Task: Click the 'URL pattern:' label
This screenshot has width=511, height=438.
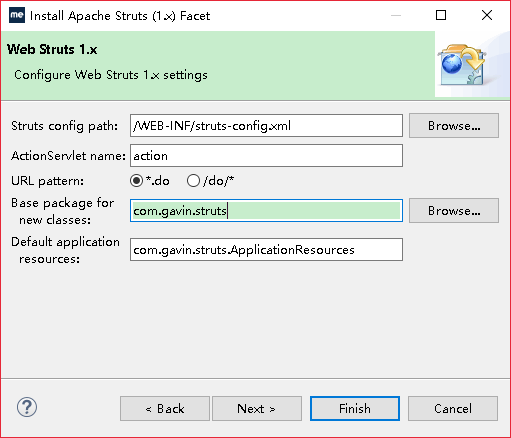Action: (x=47, y=181)
